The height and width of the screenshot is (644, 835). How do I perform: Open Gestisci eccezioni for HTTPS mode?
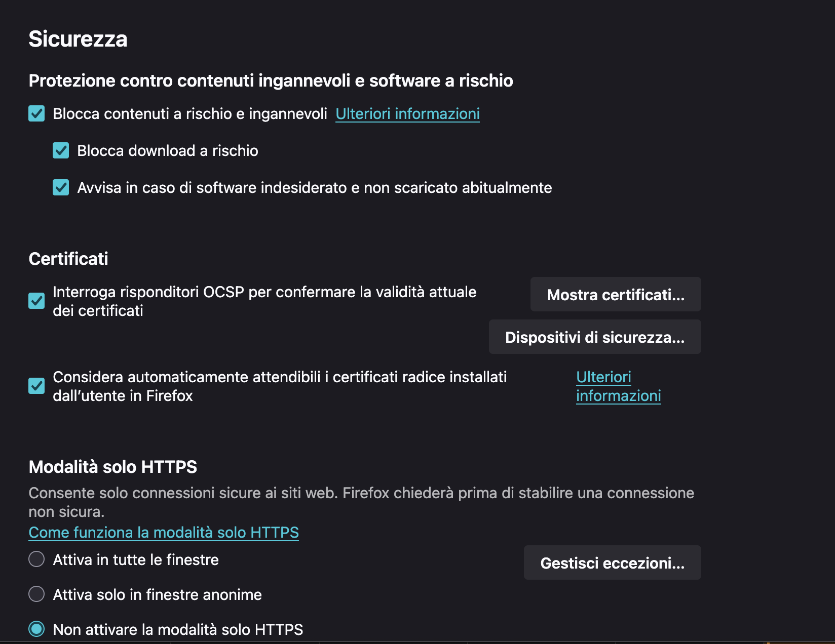click(612, 562)
